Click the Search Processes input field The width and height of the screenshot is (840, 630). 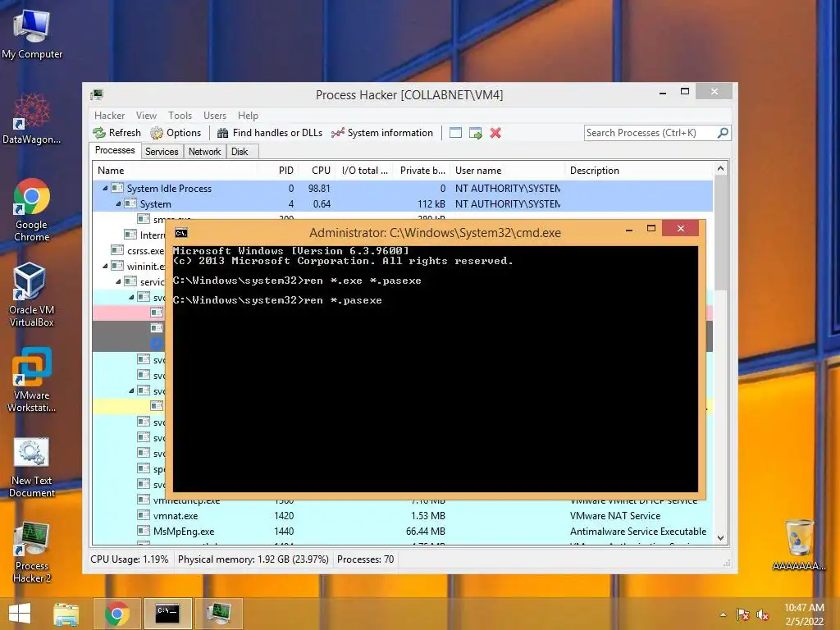(x=651, y=133)
